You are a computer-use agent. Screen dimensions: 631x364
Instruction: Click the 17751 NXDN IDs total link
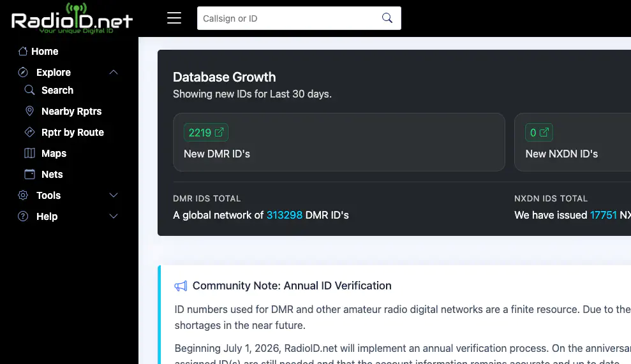603,215
